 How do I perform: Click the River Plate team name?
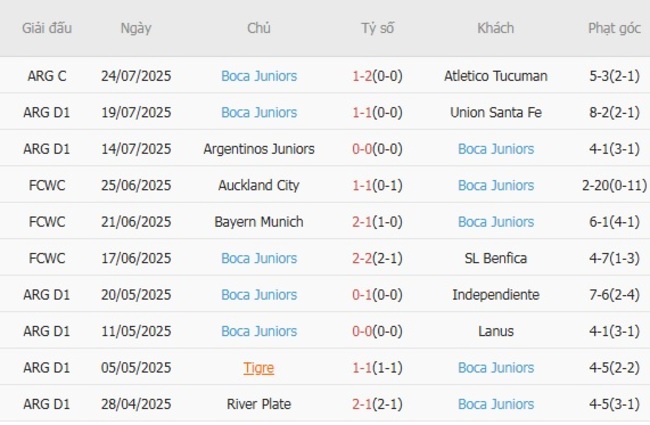tap(259, 404)
